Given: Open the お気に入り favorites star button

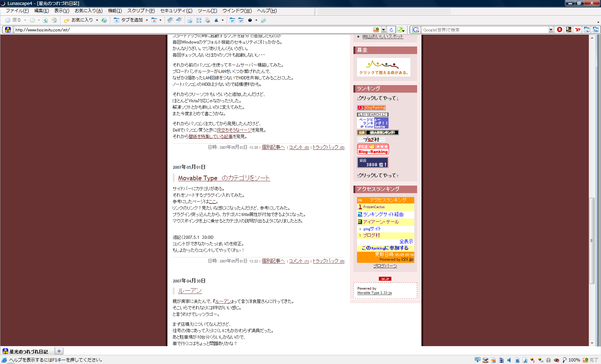Looking at the screenshot, I should (78, 20).
